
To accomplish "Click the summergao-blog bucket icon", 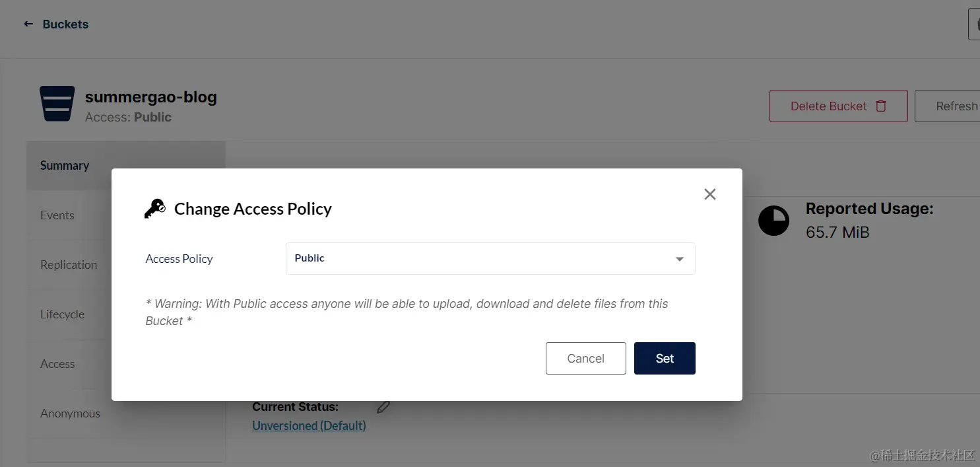I will [x=57, y=104].
